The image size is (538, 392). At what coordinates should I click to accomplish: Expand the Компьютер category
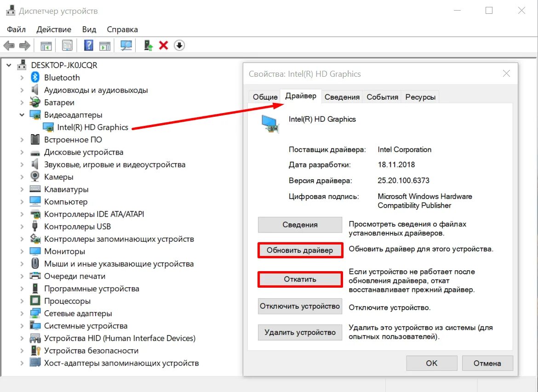[x=22, y=202]
